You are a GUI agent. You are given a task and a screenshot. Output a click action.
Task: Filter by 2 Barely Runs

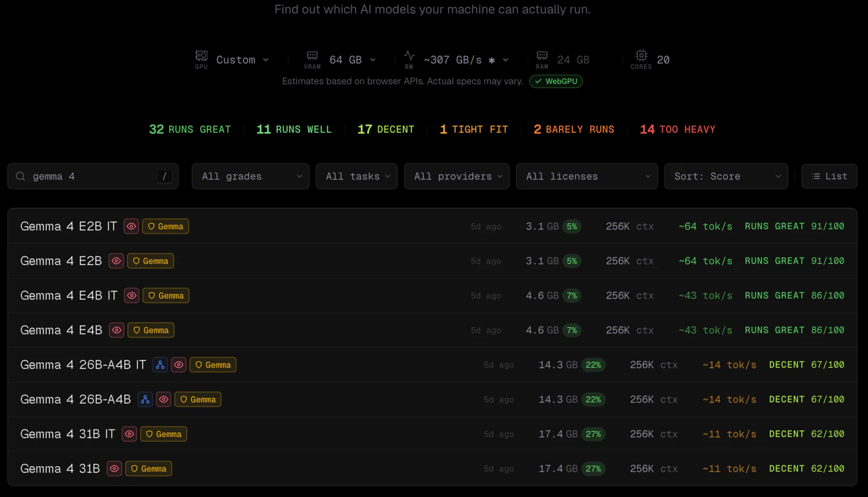[x=574, y=130]
